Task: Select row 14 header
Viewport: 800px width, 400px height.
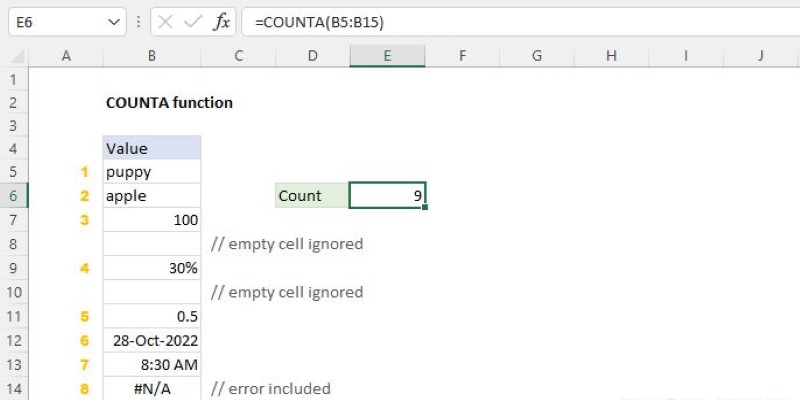Action: click(x=14, y=389)
